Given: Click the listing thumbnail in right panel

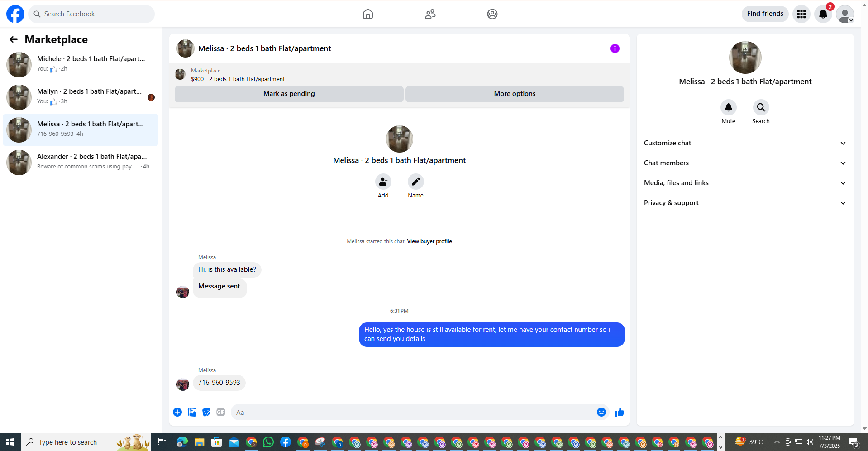Looking at the screenshot, I should [x=745, y=58].
